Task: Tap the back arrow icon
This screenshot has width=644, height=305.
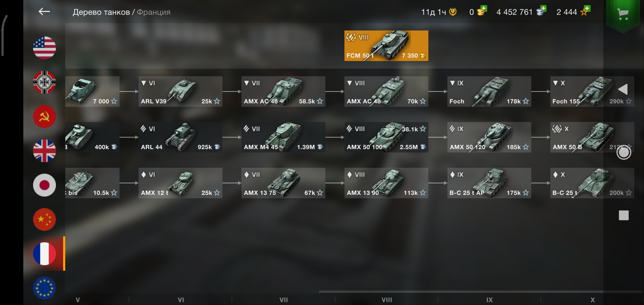Action: tap(44, 11)
